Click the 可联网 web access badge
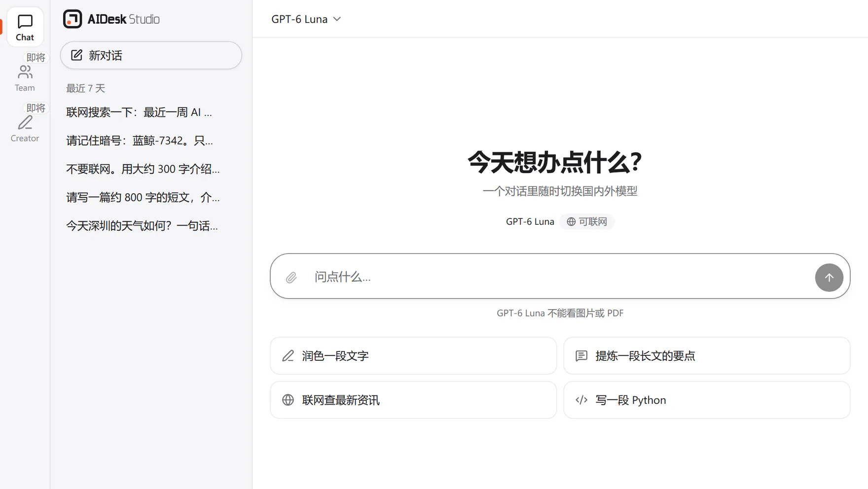The image size is (868, 489). [x=587, y=222]
